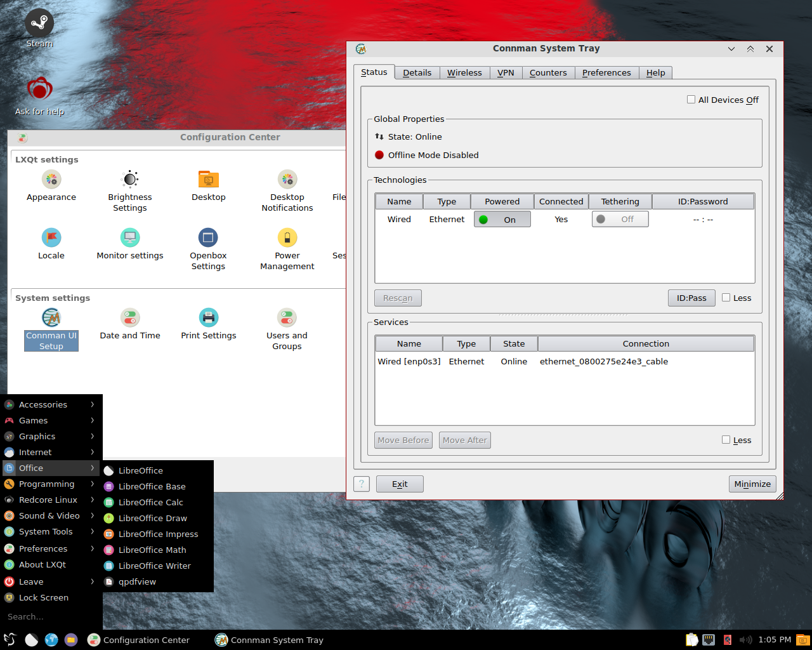Expand the Games submenu
This screenshot has height=650, width=812.
pyautogui.click(x=51, y=420)
